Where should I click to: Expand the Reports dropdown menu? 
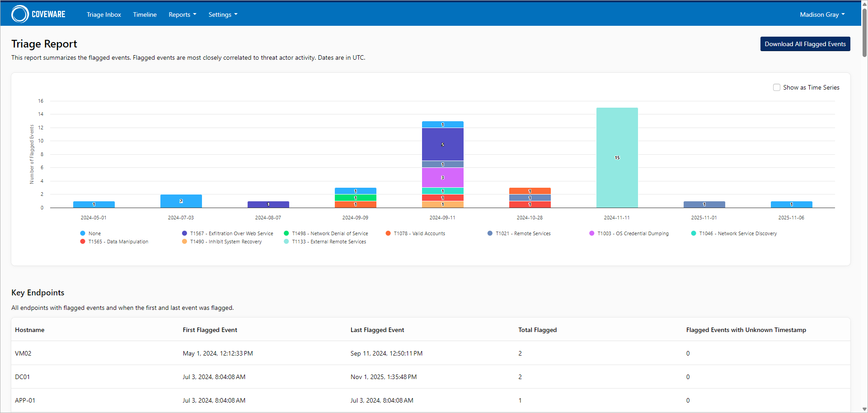point(183,14)
